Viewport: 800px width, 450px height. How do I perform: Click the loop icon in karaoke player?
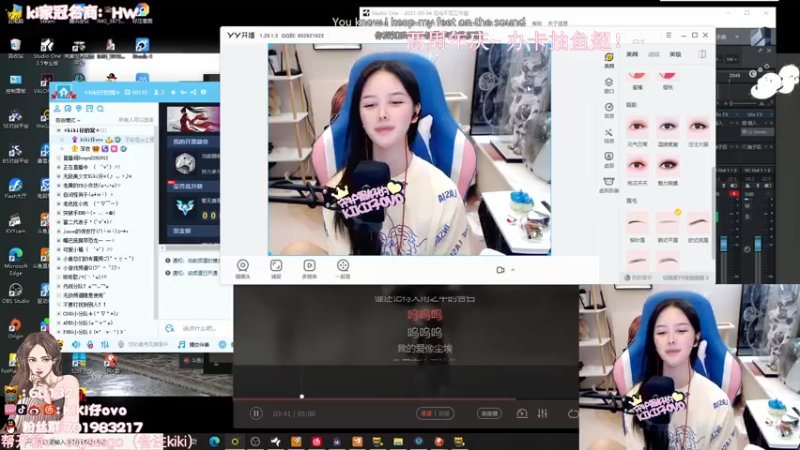(572, 413)
